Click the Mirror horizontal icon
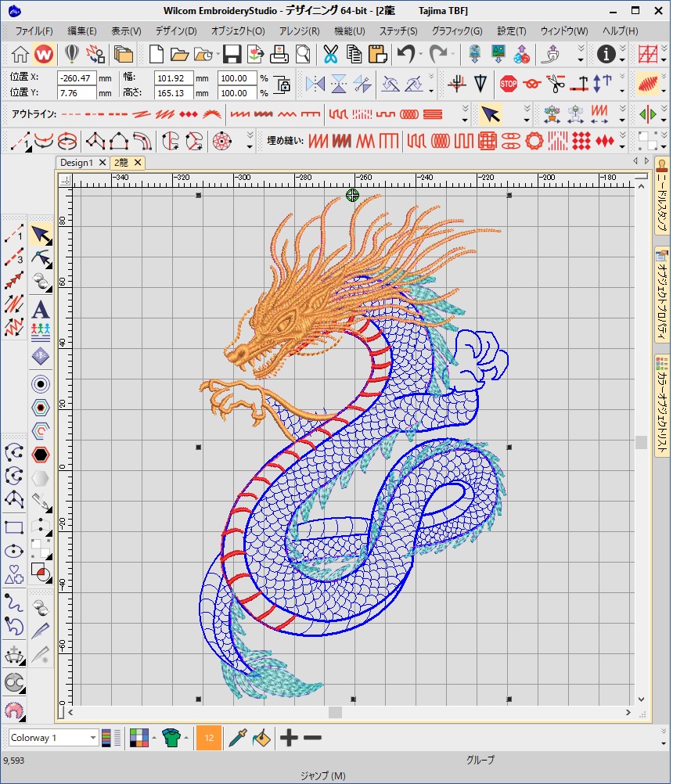This screenshot has width=673, height=784. (x=315, y=84)
